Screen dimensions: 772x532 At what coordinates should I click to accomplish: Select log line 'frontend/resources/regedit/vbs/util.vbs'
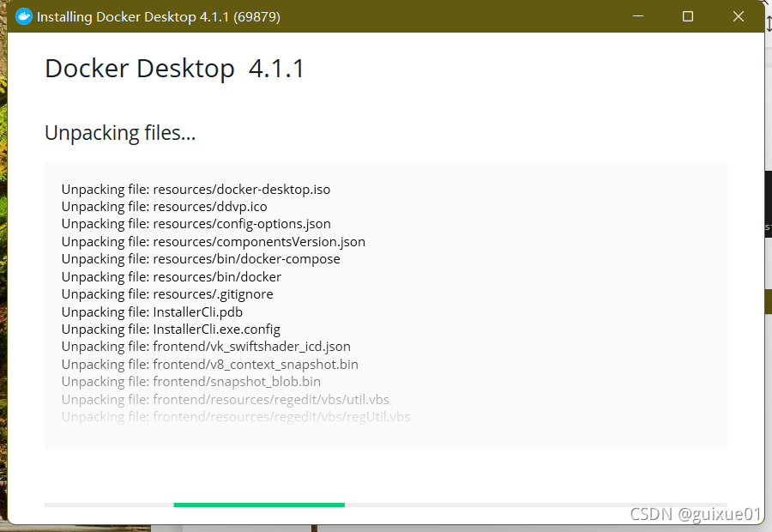click(226, 400)
